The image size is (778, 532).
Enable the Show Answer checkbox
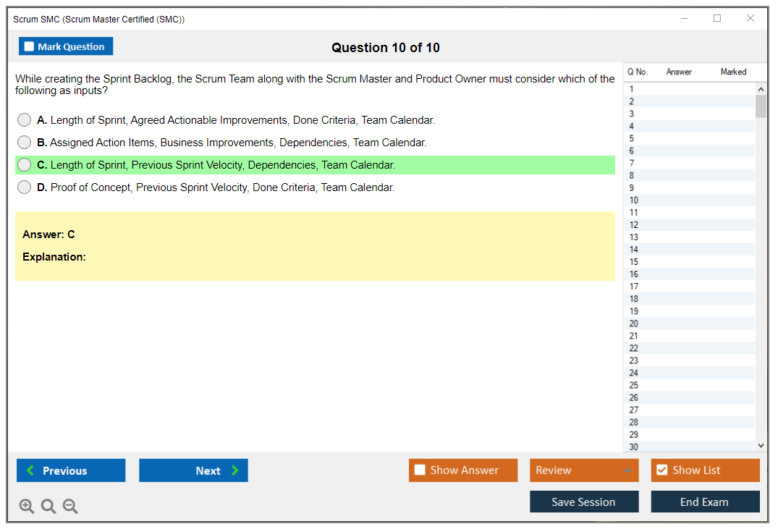[x=420, y=470]
